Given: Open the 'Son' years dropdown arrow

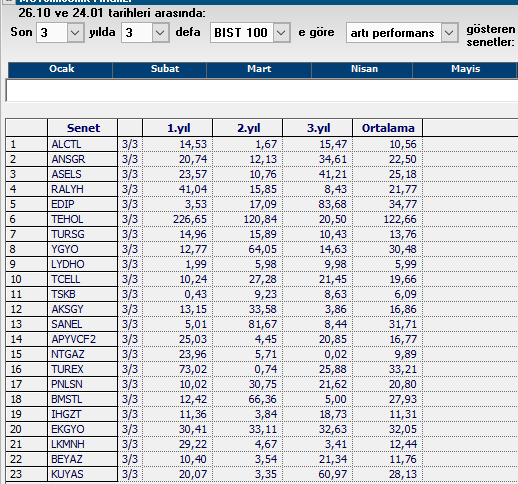Looking at the screenshot, I should click(x=75, y=33).
